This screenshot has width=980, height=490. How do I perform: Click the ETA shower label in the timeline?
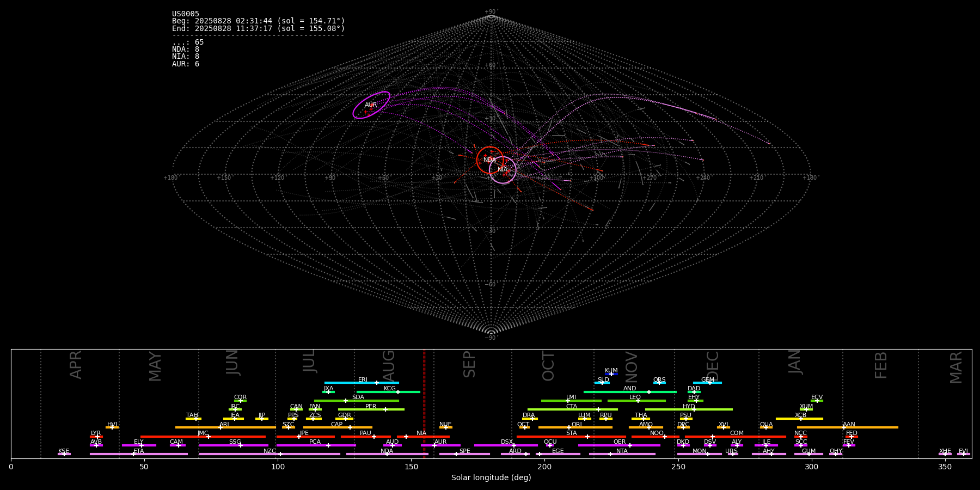[139, 451]
